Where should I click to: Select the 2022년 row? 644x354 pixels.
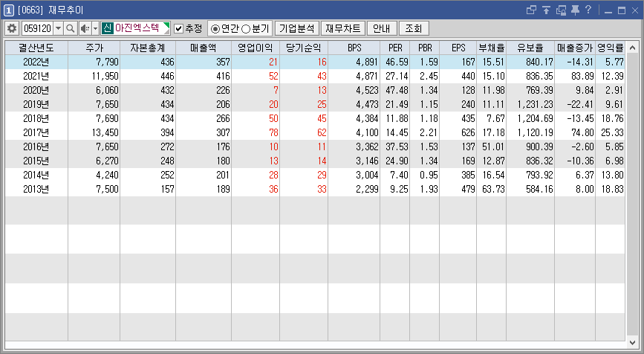click(x=315, y=62)
